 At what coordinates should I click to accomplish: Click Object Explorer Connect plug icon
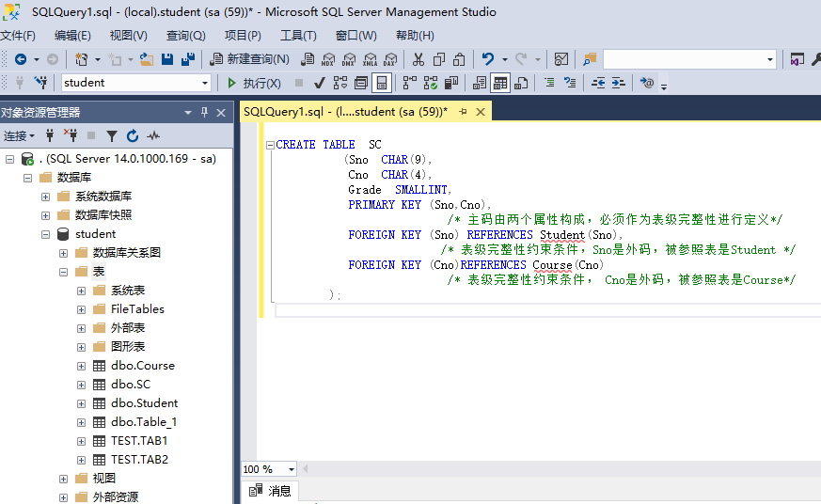tap(50, 136)
